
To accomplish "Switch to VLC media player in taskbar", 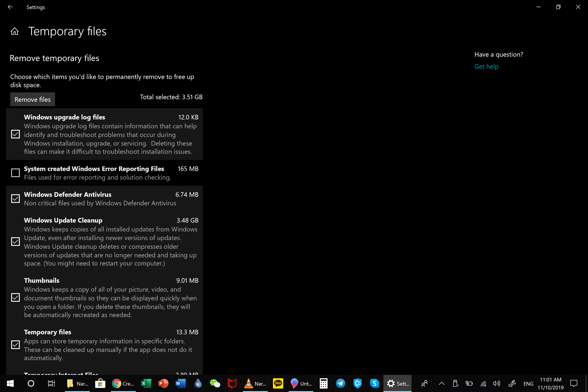I will (255, 383).
